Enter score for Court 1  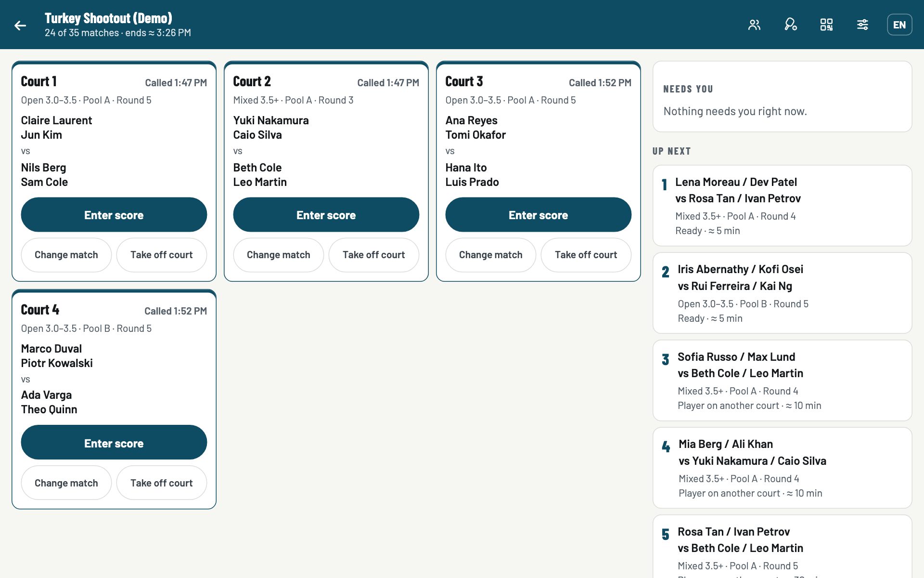tap(114, 215)
